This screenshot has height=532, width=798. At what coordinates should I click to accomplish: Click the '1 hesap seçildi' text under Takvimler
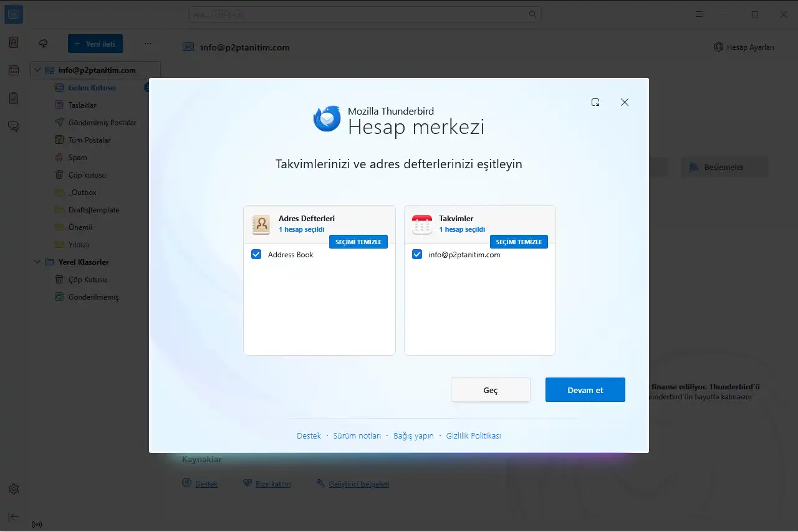(462, 229)
